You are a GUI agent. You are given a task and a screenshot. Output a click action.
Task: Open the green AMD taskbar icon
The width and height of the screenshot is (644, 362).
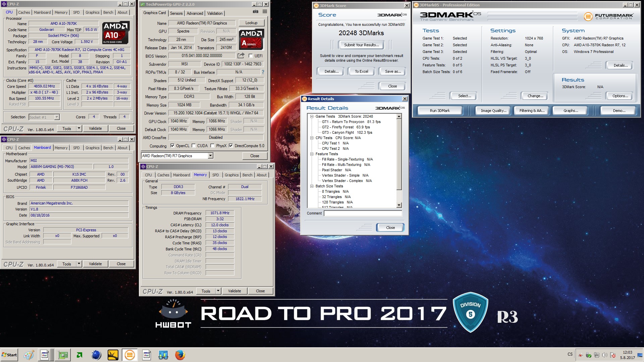(79, 355)
